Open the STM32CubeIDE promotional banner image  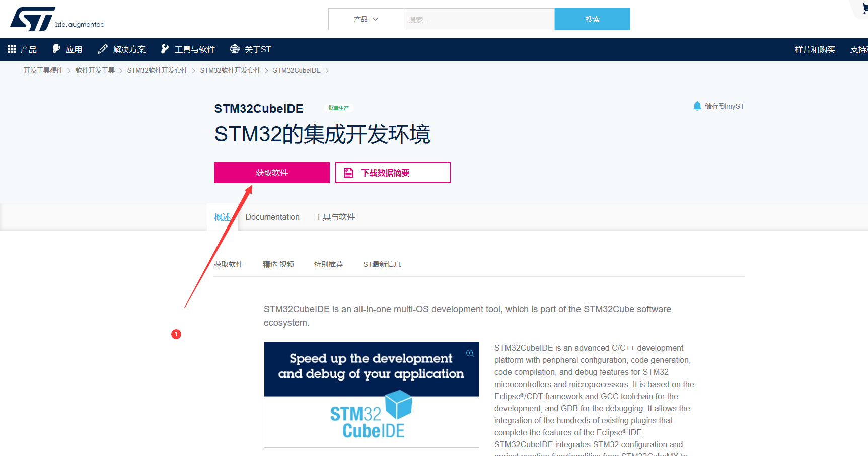click(372, 395)
